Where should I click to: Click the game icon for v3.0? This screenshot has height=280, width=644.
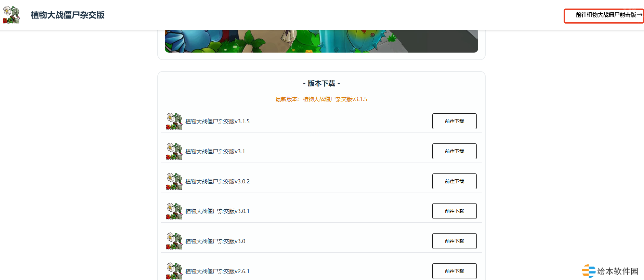(174, 241)
